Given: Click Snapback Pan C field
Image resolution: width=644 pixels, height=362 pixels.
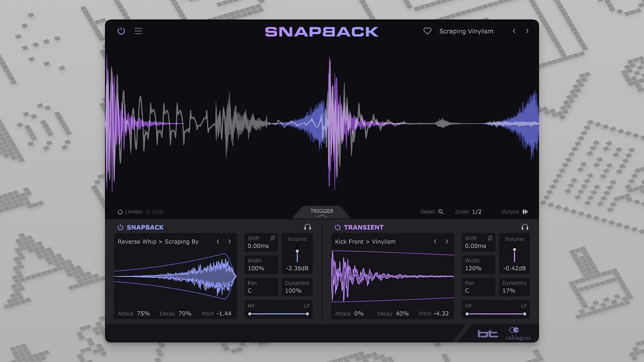Looking at the screenshot, I should [261, 287].
